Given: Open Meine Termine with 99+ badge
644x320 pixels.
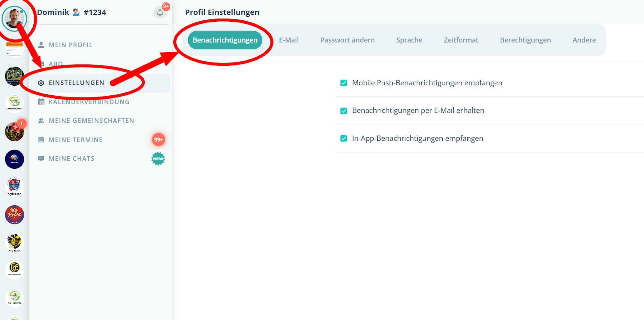Looking at the screenshot, I should click(75, 140).
